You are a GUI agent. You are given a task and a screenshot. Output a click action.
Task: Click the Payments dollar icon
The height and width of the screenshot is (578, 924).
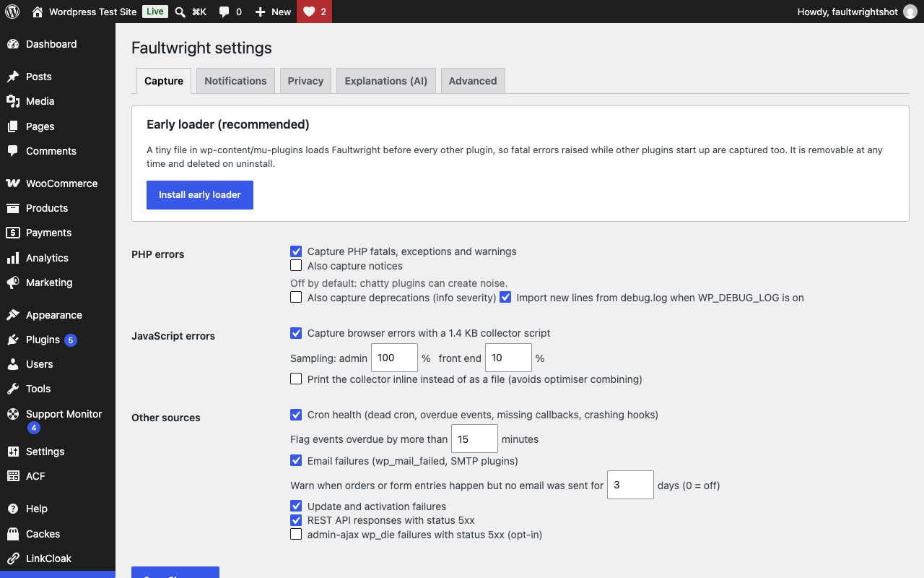click(x=13, y=233)
